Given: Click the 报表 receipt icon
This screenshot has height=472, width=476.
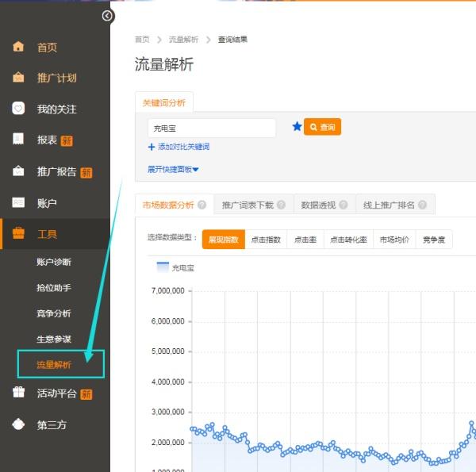Looking at the screenshot, I should [18, 139].
